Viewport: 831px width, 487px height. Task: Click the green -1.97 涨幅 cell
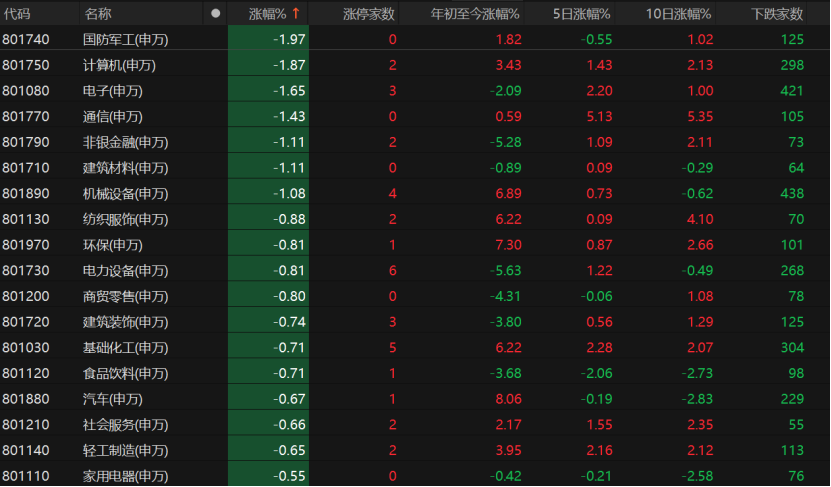coord(290,39)
